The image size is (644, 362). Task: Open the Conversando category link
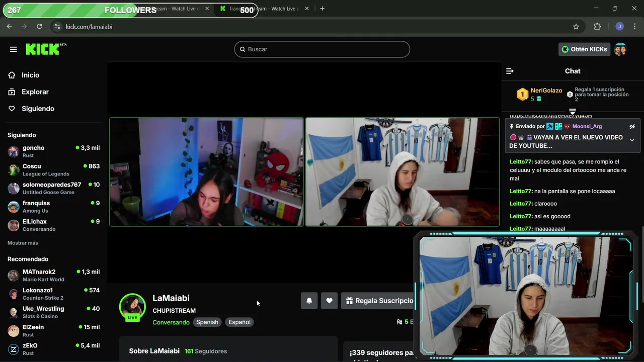click(x=171, y=322)
